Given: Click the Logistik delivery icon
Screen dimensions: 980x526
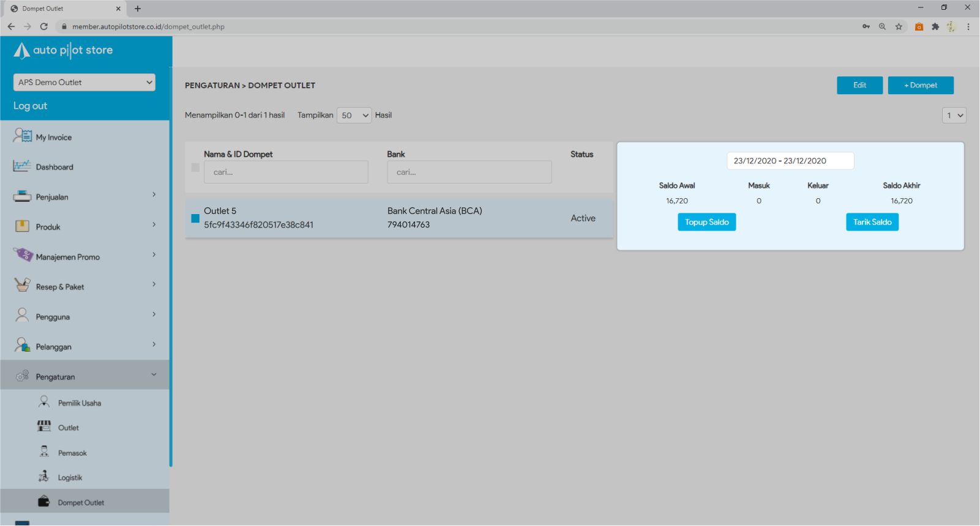Looking at the screenshot, I should point(43,476).
